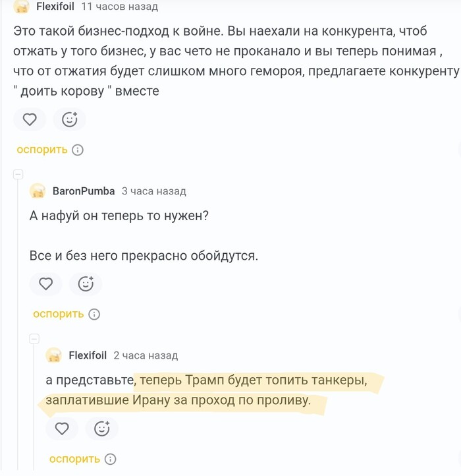This screenshot has width=461, height=476.
Task: Show info icon beside bottom оспорить link
Action: 111,459
